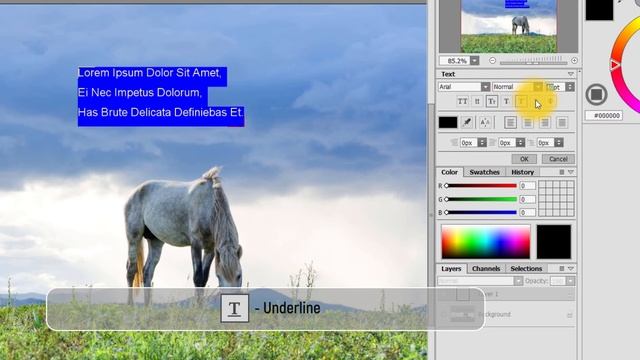640x360 pixels.
Task: Click the small double-t icon after TT
Action: 477,101
